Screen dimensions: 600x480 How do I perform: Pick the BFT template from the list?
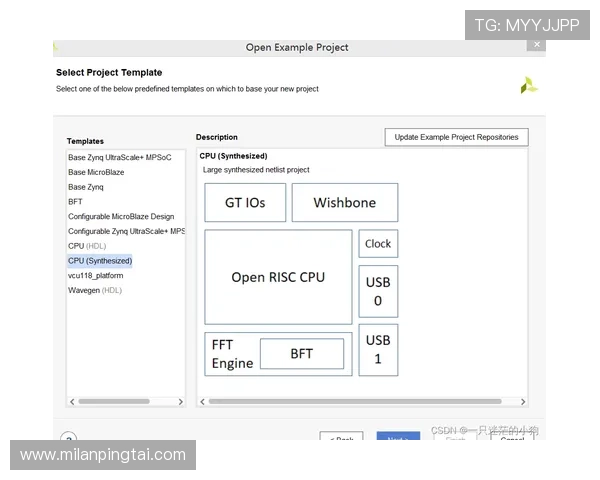tap(76, 202)
